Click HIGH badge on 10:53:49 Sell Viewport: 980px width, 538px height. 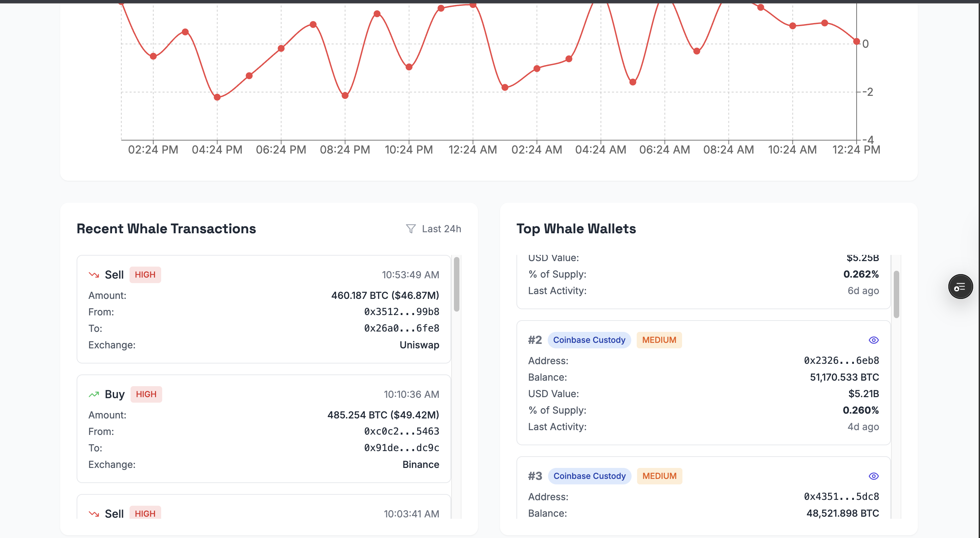[145, 275]
